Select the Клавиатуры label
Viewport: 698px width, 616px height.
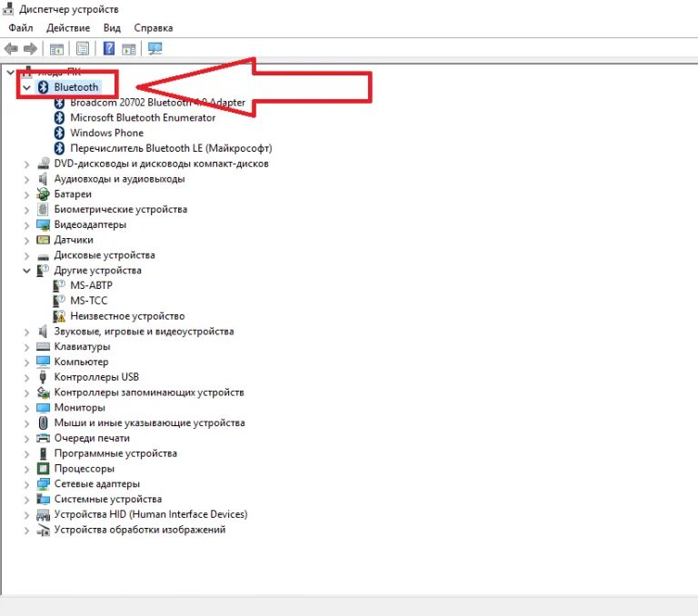[82, 347]
